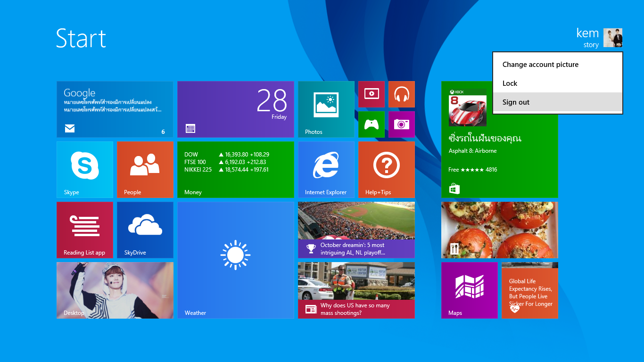This screenshot has height=362, width=644.
Task: Open the Music headphones tile
Action: tap(402, 94)
